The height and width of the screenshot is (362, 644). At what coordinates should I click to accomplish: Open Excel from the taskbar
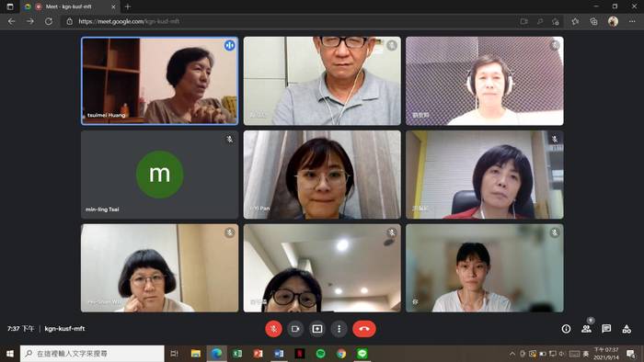click(237, 354)
